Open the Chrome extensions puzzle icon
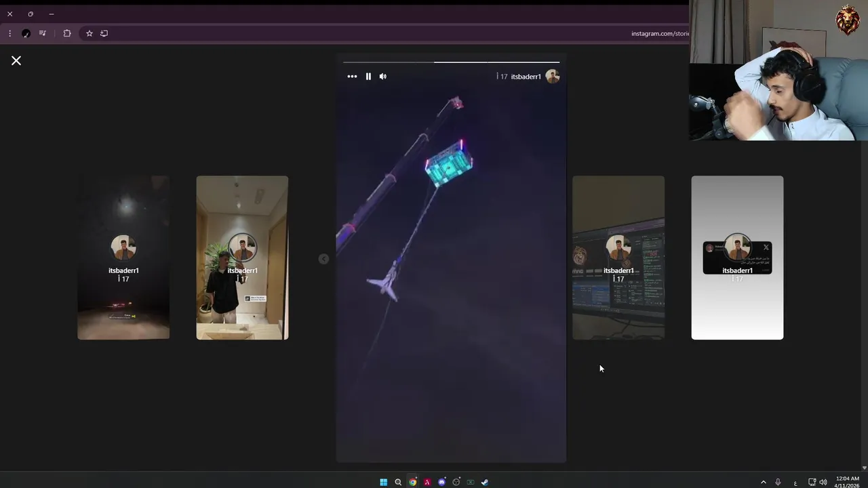This screenshot has width=868, height=488. pyautogui.click(x=67, y=33)
